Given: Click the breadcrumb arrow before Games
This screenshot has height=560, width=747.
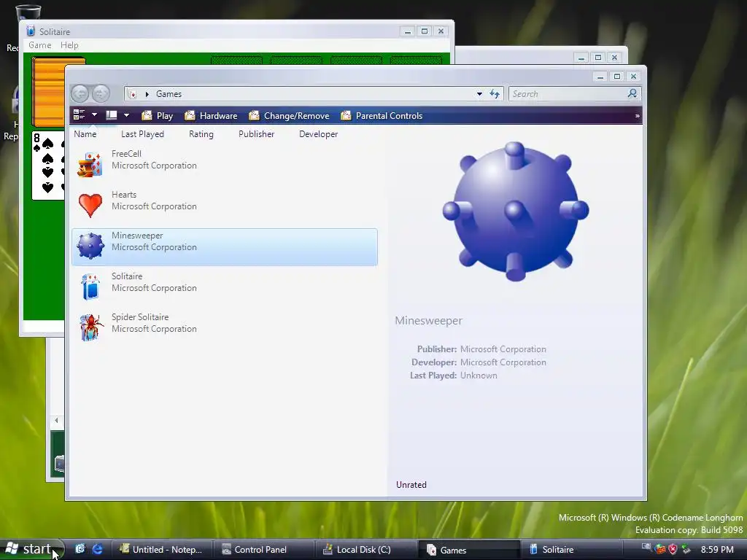Looking at the screenshot, I should point(147,94).
